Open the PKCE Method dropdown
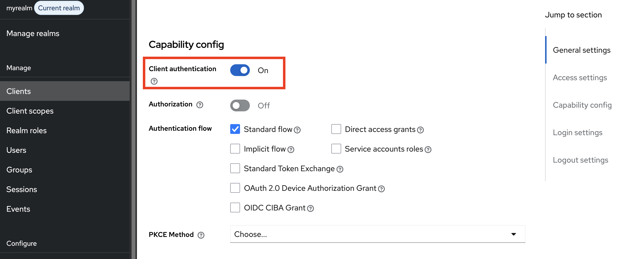The image size is (644, 259). pos(377,234)
